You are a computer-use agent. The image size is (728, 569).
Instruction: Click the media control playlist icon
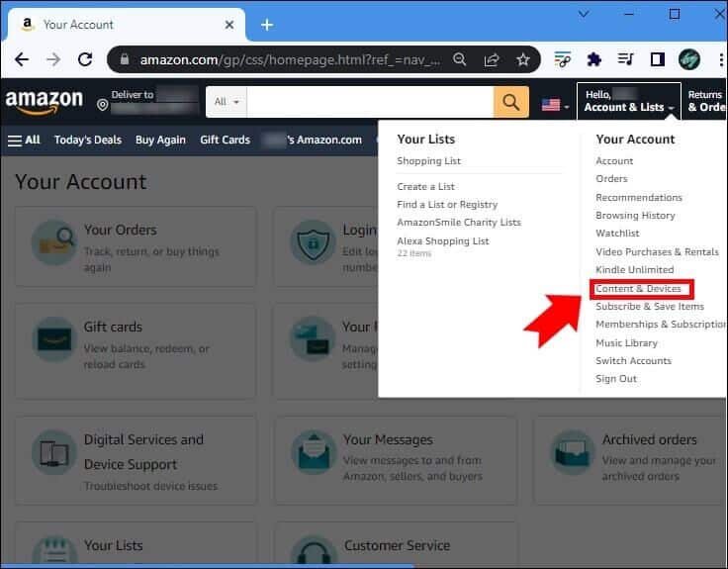pyautogui.click(x=625, y=59)
